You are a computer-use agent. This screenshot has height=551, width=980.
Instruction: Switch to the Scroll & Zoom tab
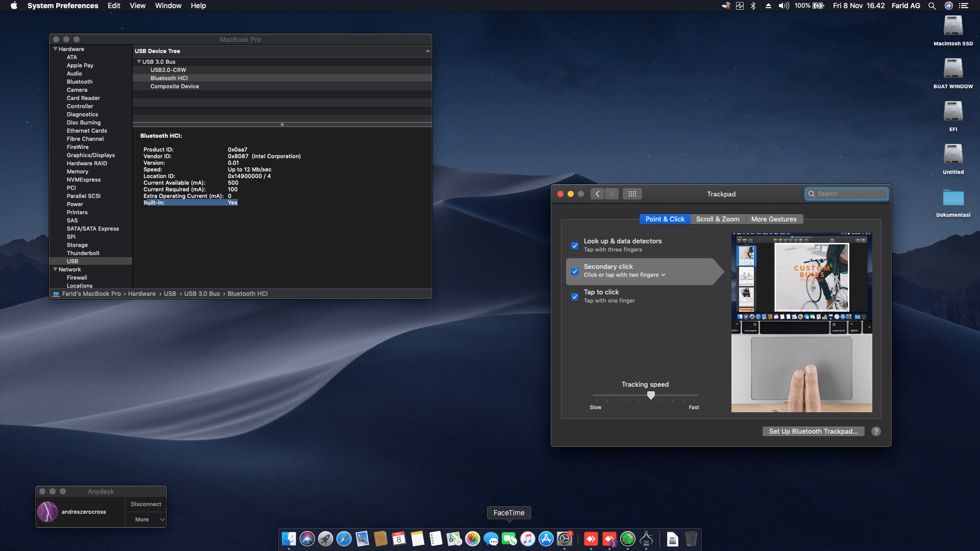coord(718,219)
